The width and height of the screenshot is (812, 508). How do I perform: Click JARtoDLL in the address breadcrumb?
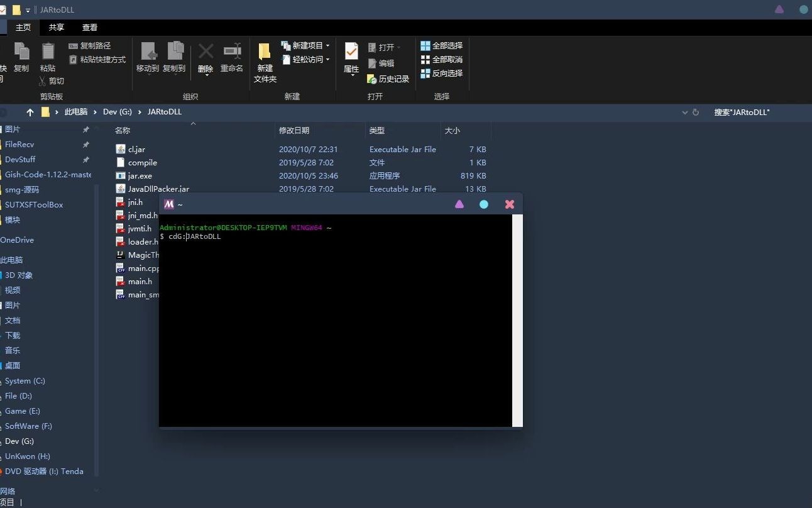click(165, 112)
